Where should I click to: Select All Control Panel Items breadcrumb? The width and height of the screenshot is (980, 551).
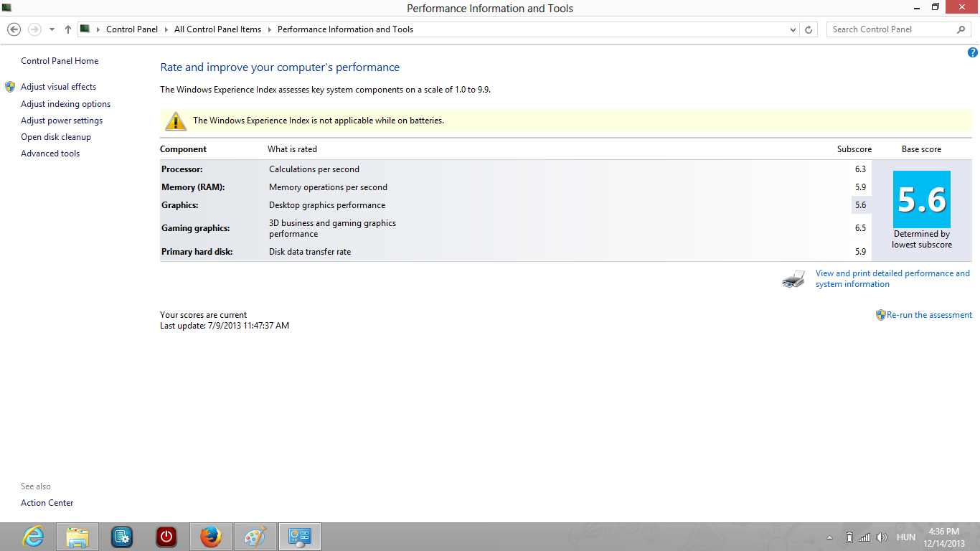click(217, 29)
